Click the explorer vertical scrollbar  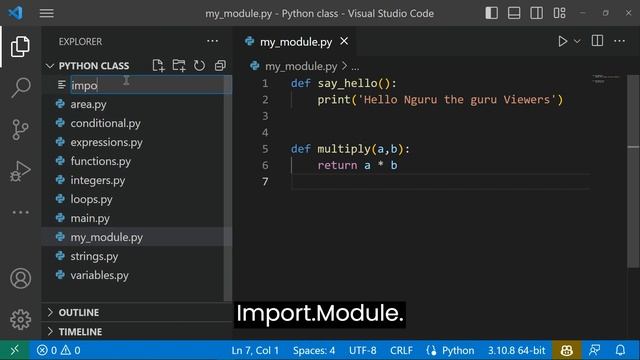[x=228, y=188]
